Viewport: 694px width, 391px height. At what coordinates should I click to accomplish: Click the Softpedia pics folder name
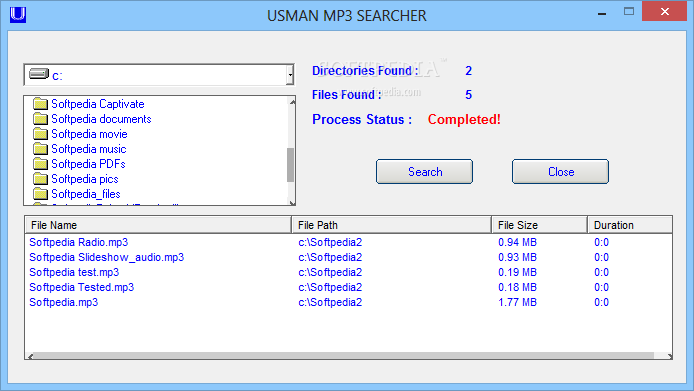click(x=85, y=179)
